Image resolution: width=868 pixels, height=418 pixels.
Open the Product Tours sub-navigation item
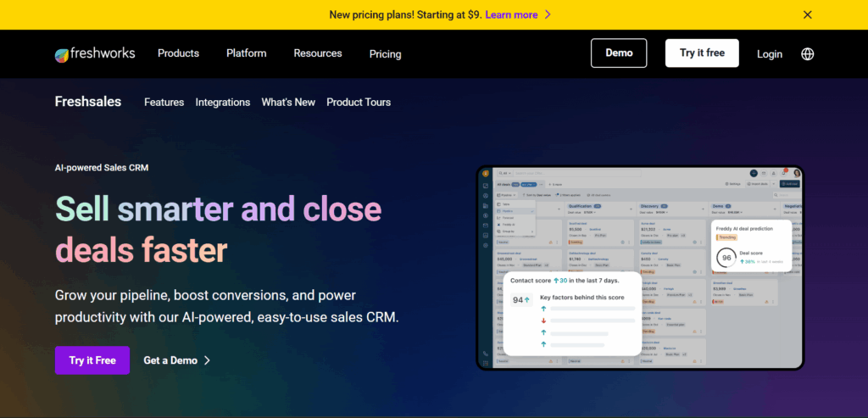[359, 103]
